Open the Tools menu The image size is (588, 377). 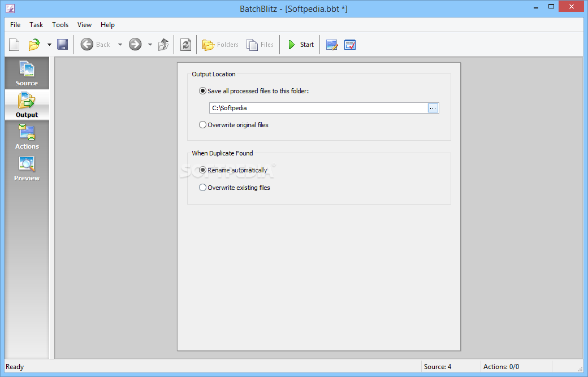click(60, 25)
